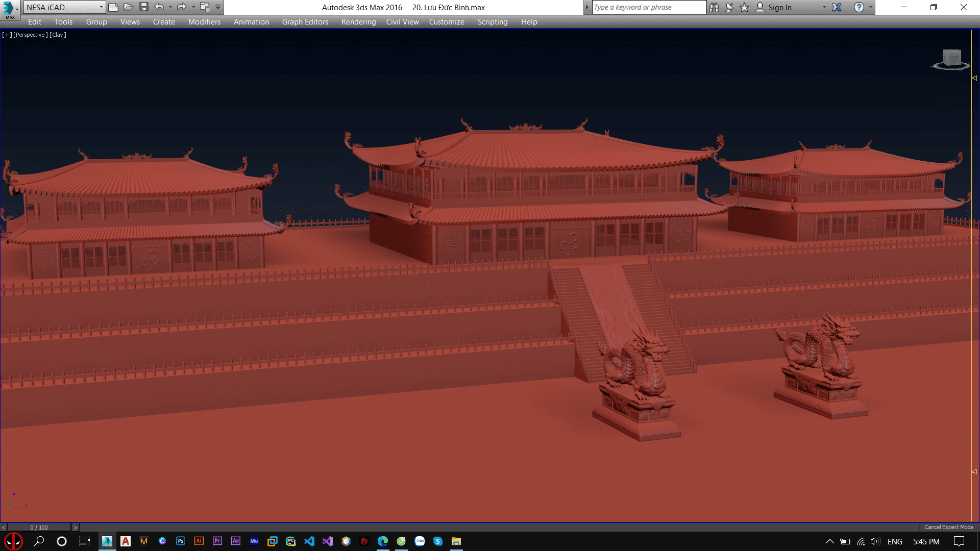Click the Clay shading mode label
Image resolution: width=980 pixels, height=551 pixels.
(58, 35)
